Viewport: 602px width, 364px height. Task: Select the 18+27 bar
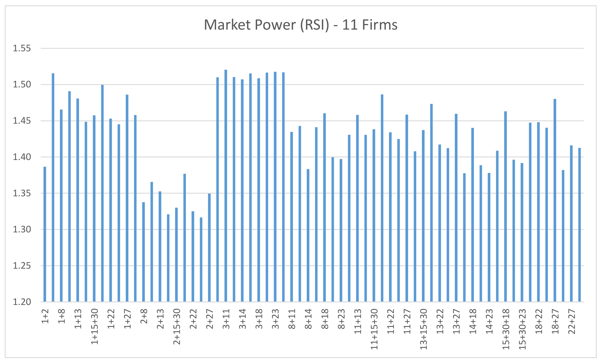click(x=555, y=200)
